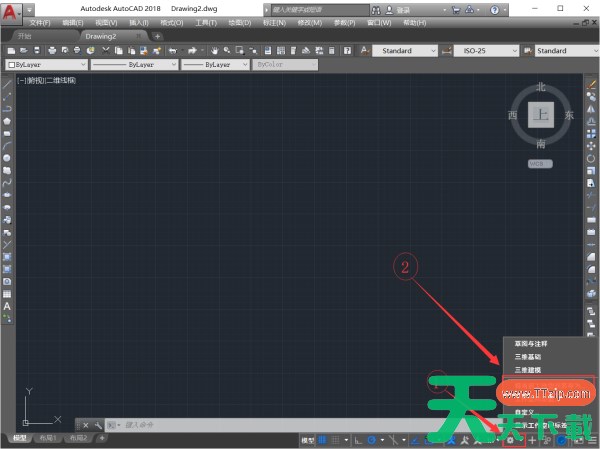The image size is (600, 449).
Task: Click the Paste icon in toolbar
Action: [x=131, y=51]
